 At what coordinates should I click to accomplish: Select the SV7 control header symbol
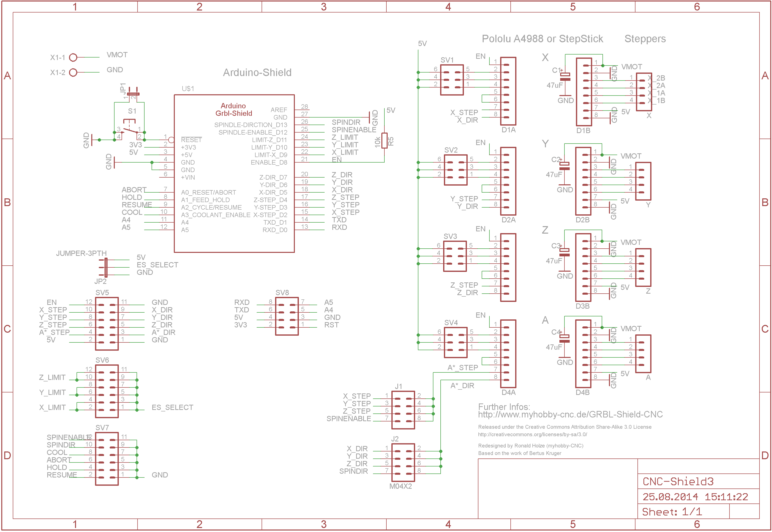point(107,459)
